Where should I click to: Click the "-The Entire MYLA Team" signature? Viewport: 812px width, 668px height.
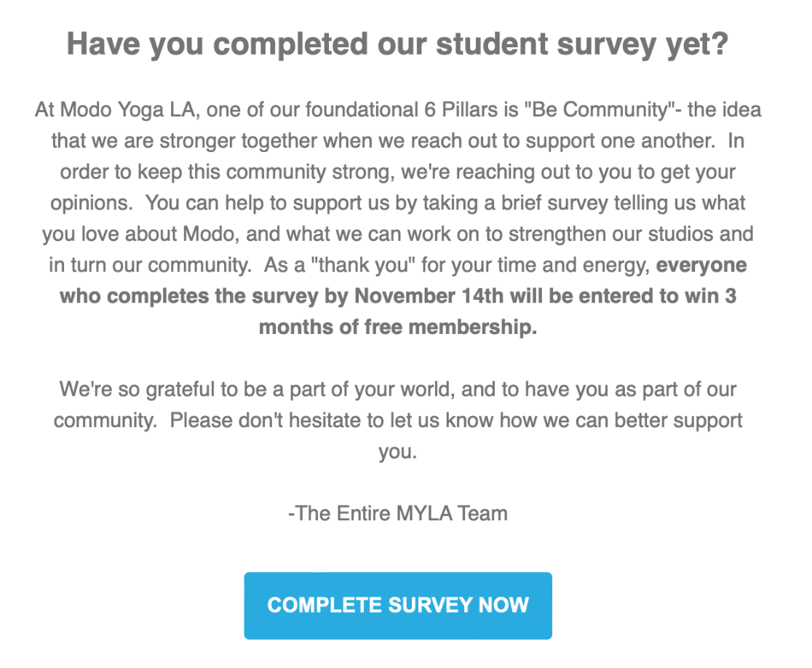397,513
